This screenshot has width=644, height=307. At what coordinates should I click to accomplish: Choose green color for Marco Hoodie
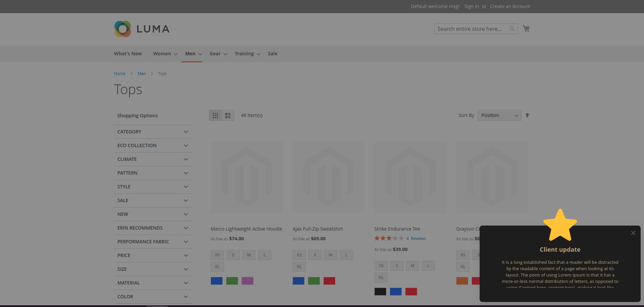(x=232, y=281)
